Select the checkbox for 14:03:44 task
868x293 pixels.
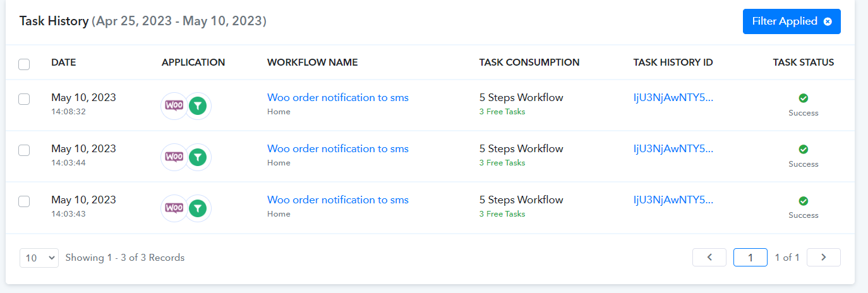[x=24, y=150]
